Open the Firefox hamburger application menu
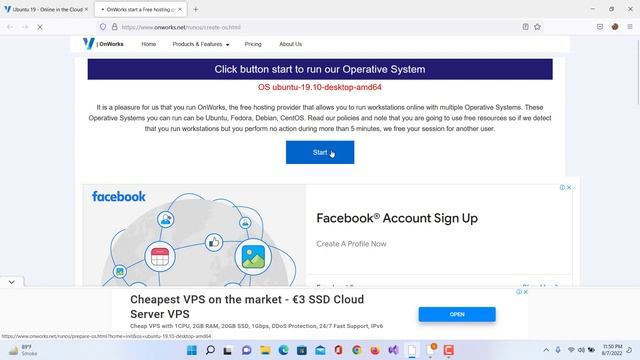 coord(630,27)
